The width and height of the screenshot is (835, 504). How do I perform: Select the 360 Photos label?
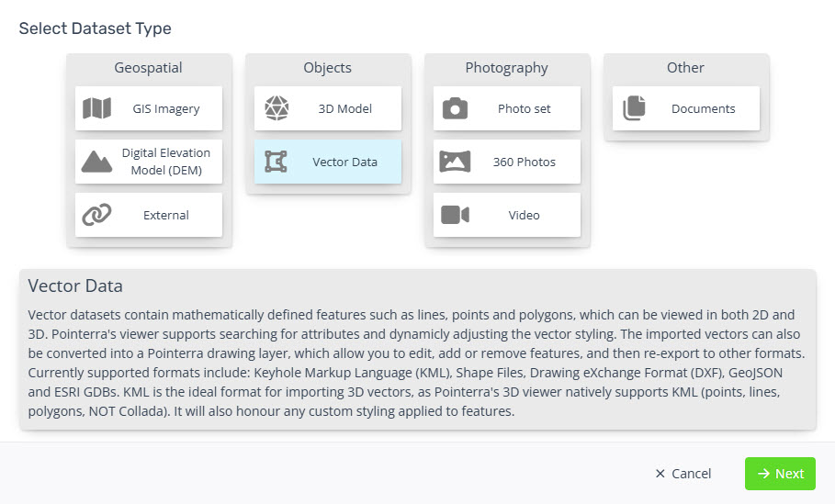[524, 162]
